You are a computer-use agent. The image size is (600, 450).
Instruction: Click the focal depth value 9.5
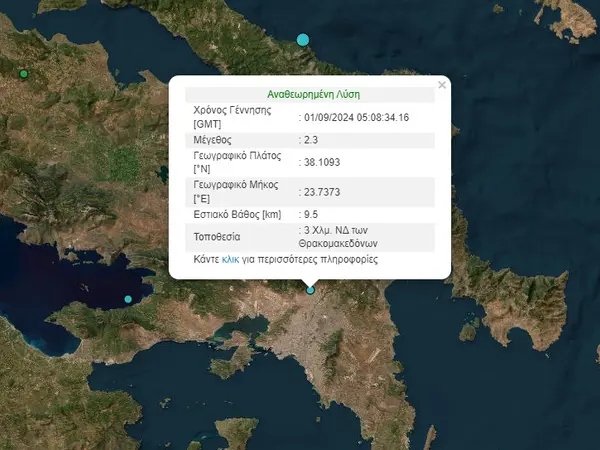pyautogui.click(x=311, y=214)
